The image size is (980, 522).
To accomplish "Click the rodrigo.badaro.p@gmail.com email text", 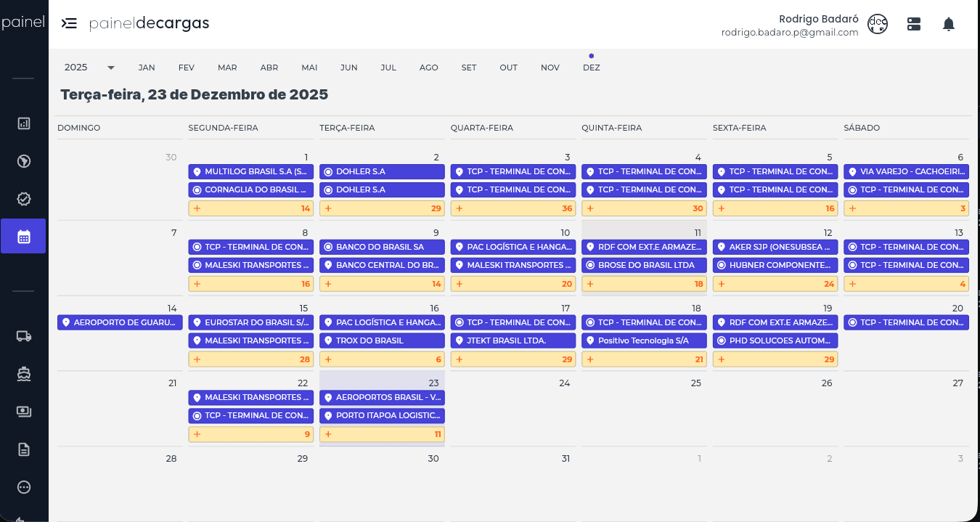I will [790, 33].
